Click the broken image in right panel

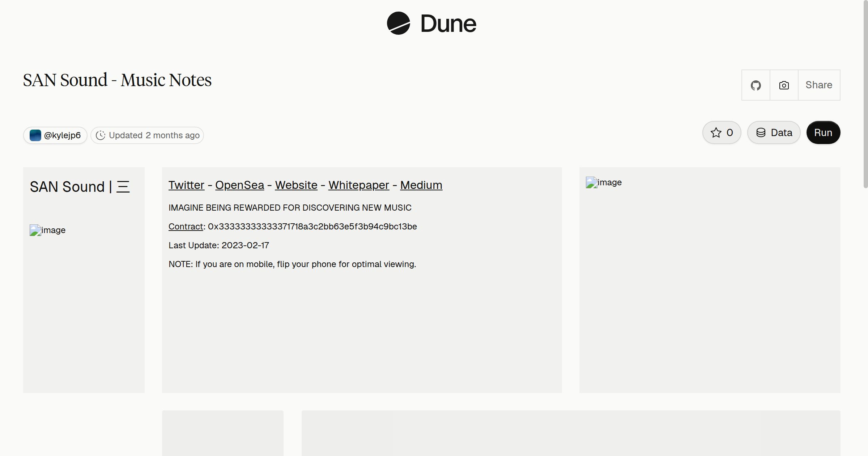pos(604,182)
